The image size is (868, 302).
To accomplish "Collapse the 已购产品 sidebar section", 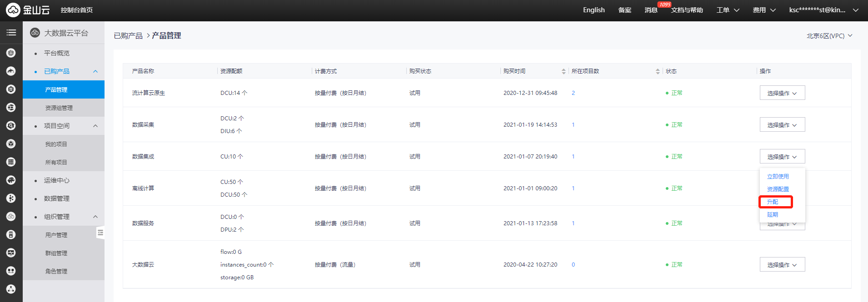I will (x=95, y=71).
